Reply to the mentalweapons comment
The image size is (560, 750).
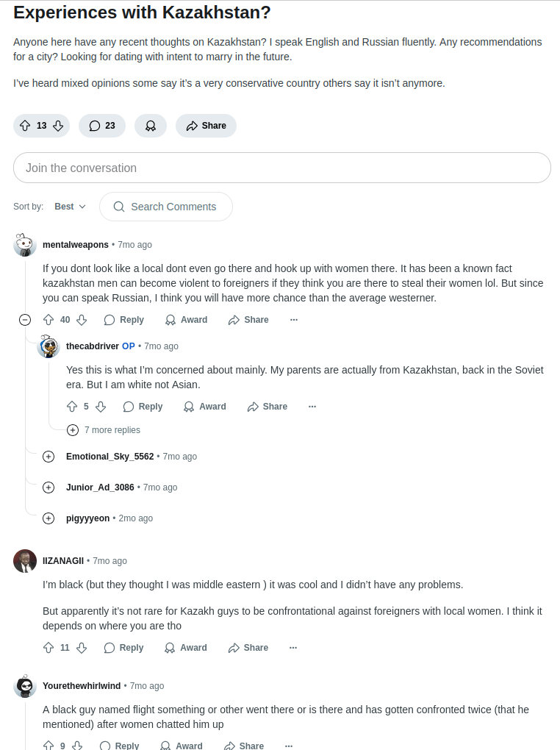[x=124, y=320]
